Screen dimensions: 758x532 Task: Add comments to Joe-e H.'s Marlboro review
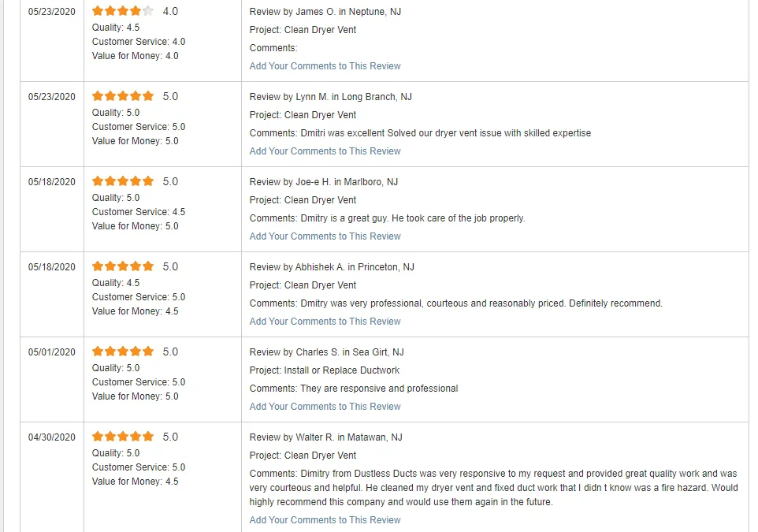pos(325,236)
